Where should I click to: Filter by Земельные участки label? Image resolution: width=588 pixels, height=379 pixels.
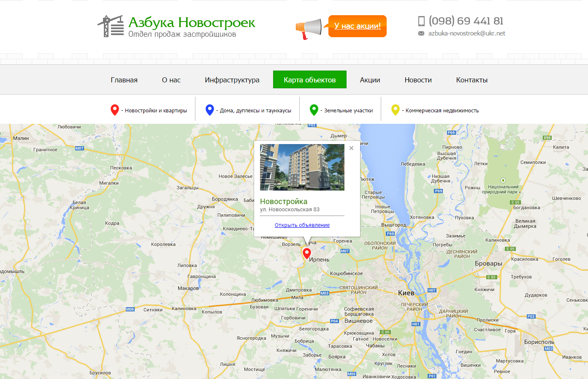349,111
